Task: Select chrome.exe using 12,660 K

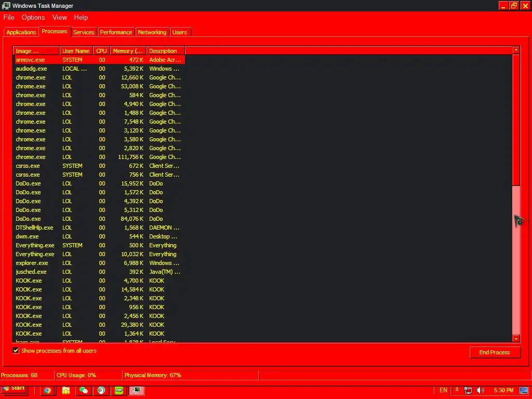Action: pos(99,77)
